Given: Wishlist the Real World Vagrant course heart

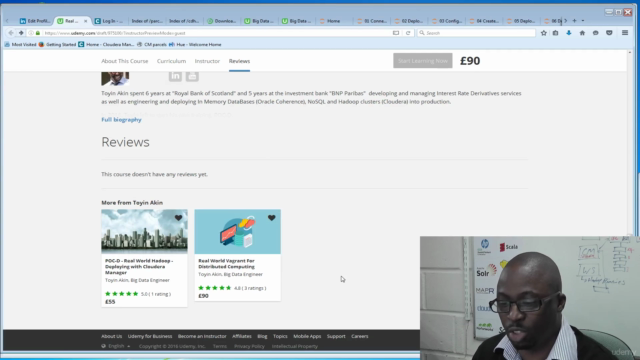Looking at the screenshot, I should click(x=271, y=218).
